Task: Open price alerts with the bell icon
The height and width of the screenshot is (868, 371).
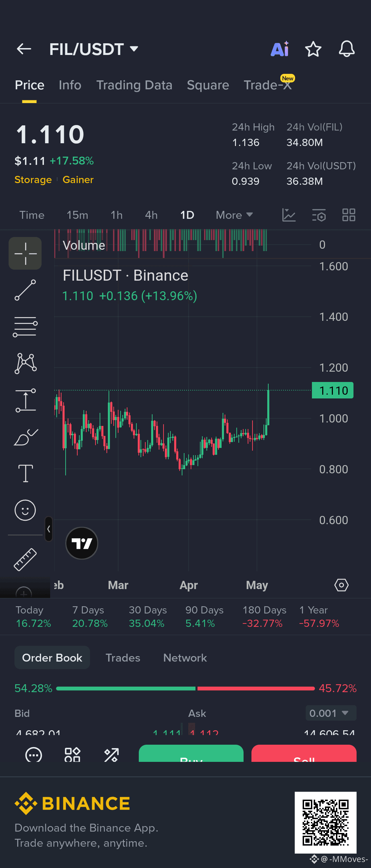Action: tap(347, 49)
